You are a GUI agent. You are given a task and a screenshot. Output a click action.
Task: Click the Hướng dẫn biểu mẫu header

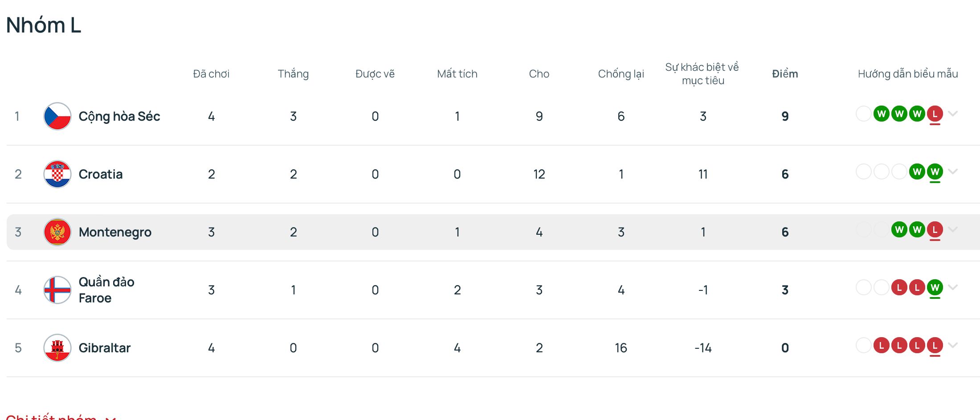[908, 74]
